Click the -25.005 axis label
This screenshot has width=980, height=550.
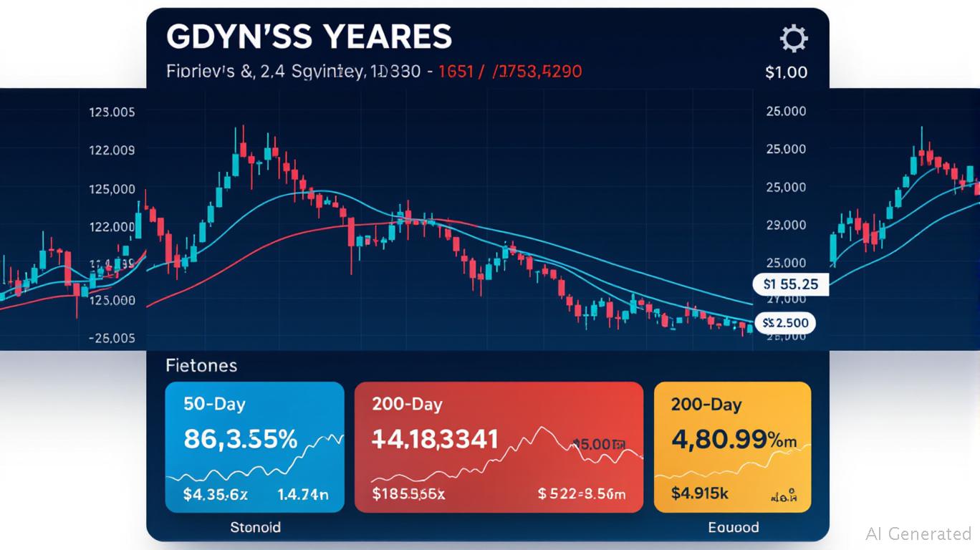pos(112,337)
